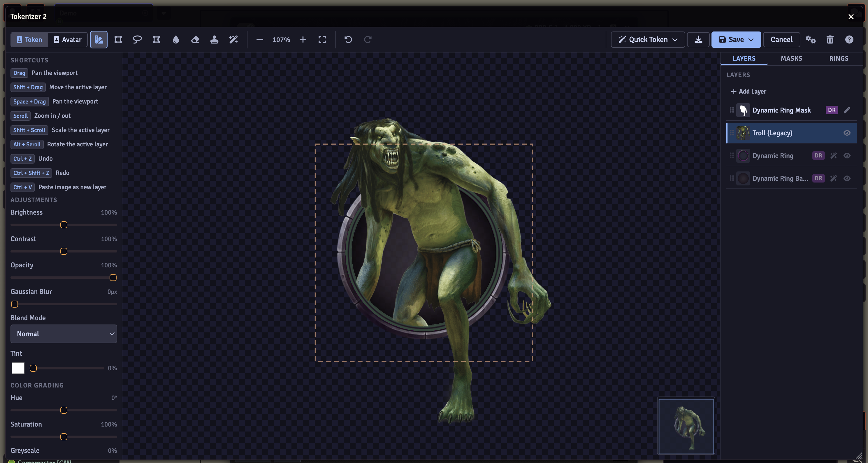Click the trash delete icon

click(x=830, y=40)
